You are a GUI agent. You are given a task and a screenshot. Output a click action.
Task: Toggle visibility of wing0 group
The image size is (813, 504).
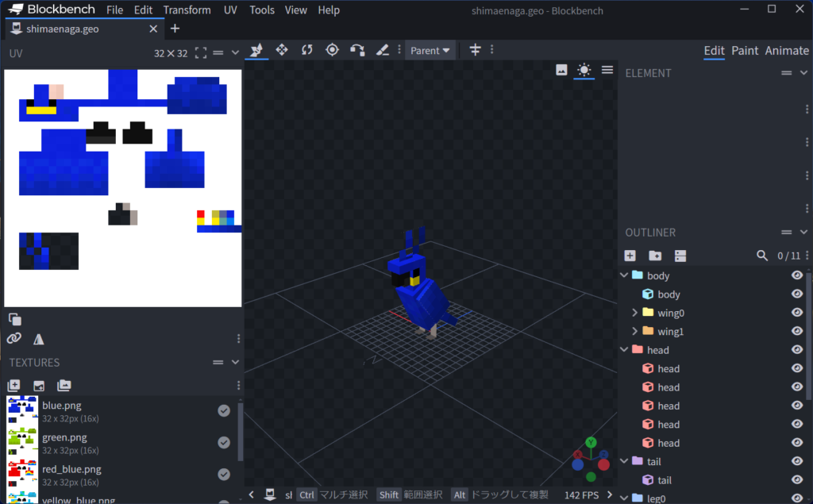tap(797, 313)
